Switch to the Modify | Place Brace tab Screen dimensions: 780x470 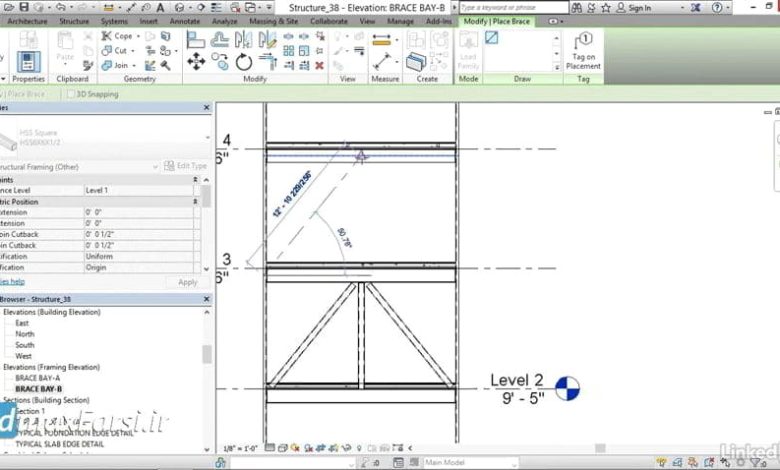pyautogui.click(x=496, y=21)
